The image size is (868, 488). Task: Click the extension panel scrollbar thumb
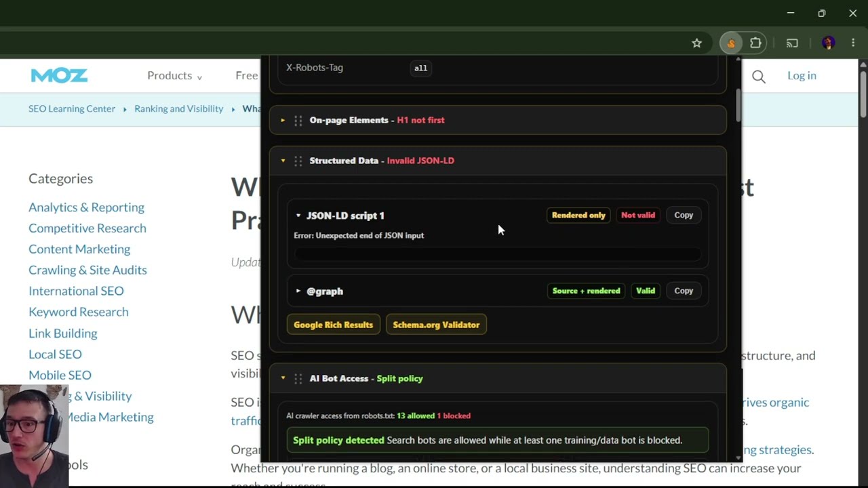click(x=738, y=105)
